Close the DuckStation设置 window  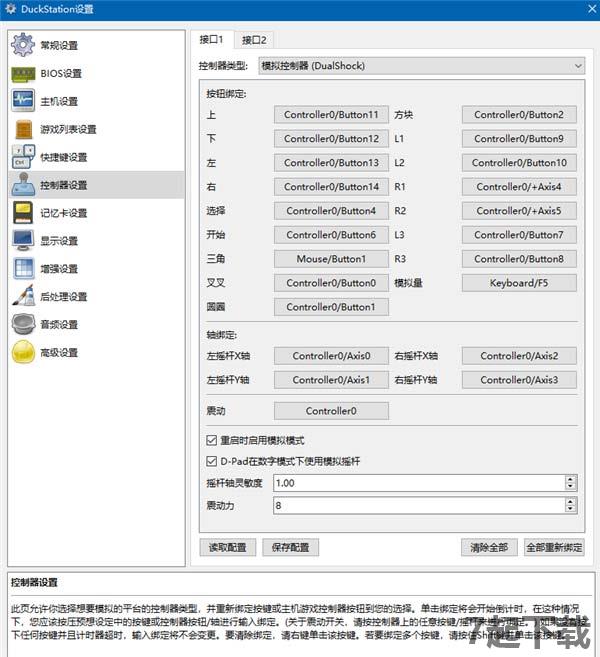(592, 9)
